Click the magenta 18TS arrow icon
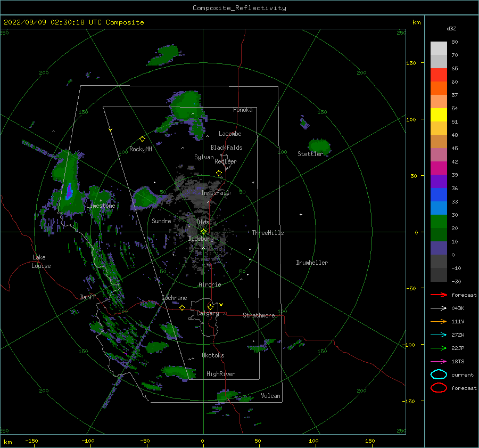This screenshot has height=448, width=479. pos(439,362)
